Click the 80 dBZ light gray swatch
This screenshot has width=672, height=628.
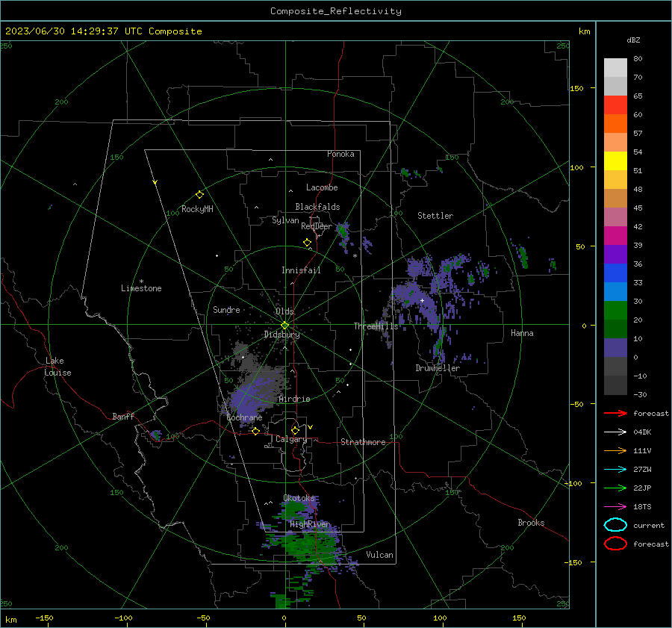(x=615, y=67)
